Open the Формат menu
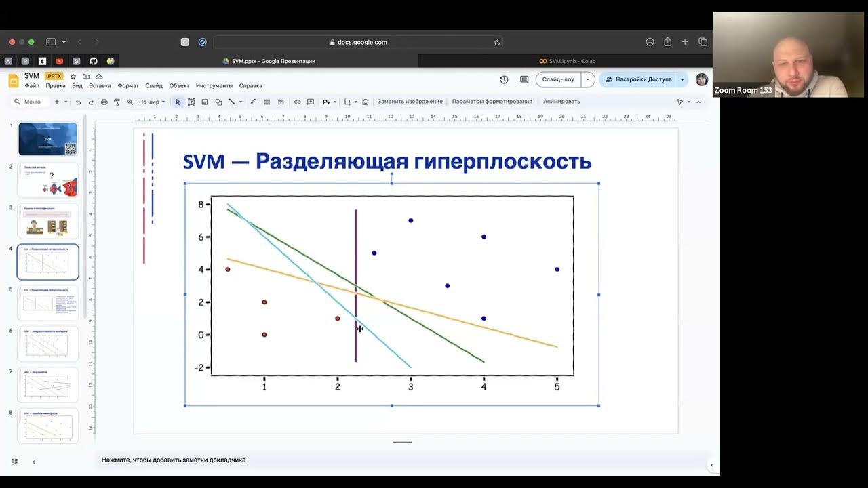The height and width of the screenshot is (488, 868). pyautogui.click(x=128, y=86)
